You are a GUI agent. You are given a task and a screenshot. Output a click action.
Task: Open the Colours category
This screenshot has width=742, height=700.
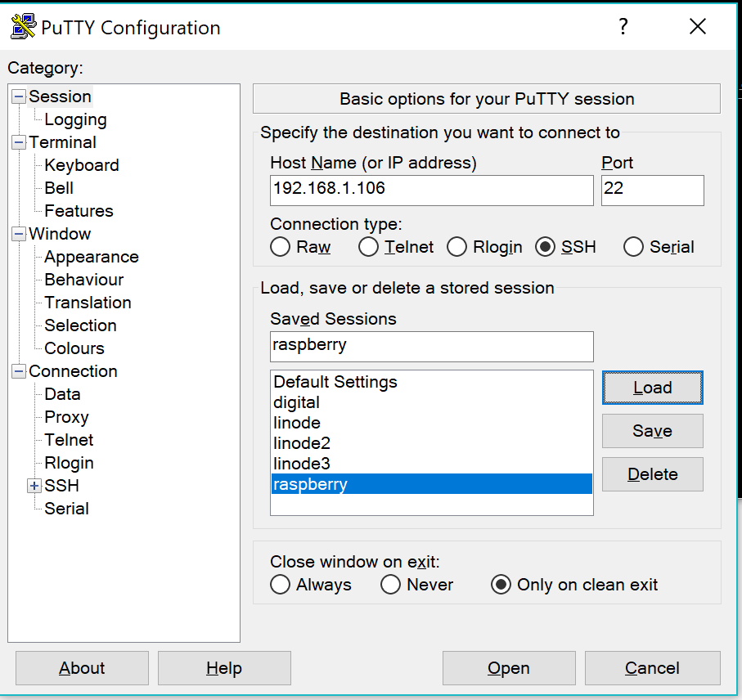tap(74, 348)
